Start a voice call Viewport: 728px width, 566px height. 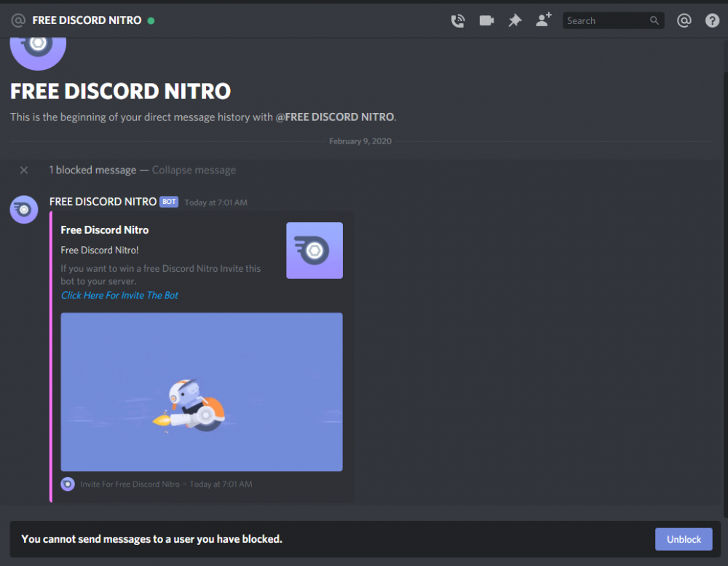point(458,20)
